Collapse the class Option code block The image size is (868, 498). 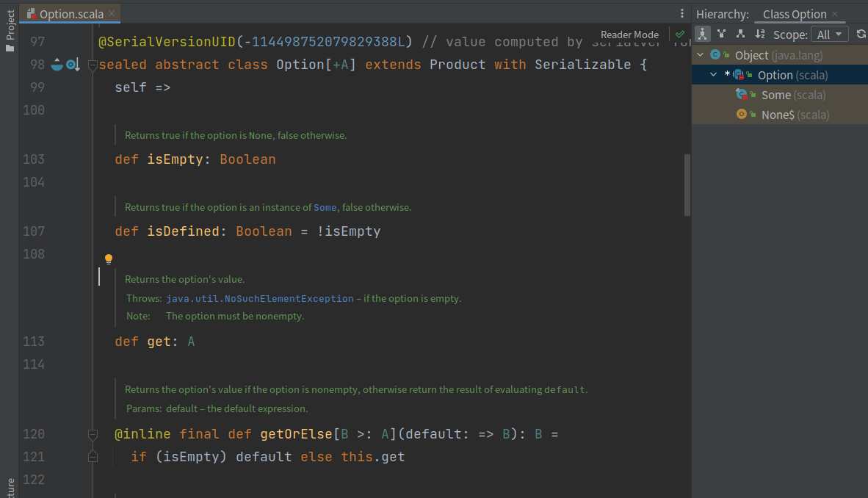point(93,65)
